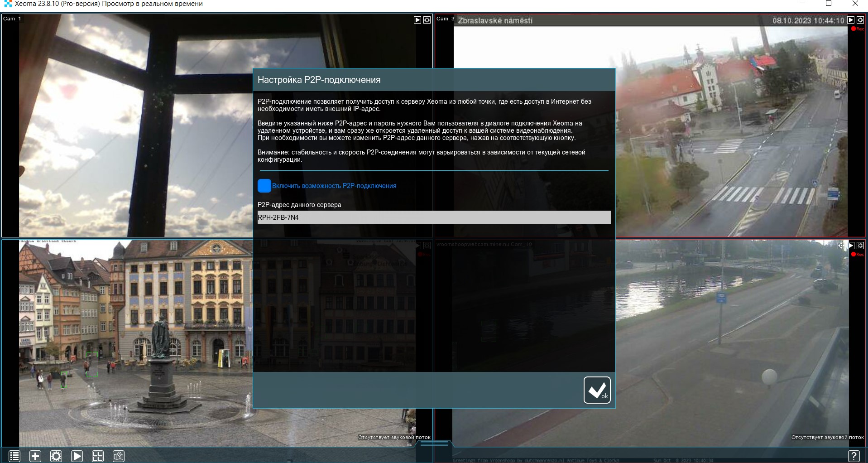Click 'Отсутствует звуковой поток' on Cam_10 feed
The width and height of the screenshot is (868, 463).
tap(828, 438)
